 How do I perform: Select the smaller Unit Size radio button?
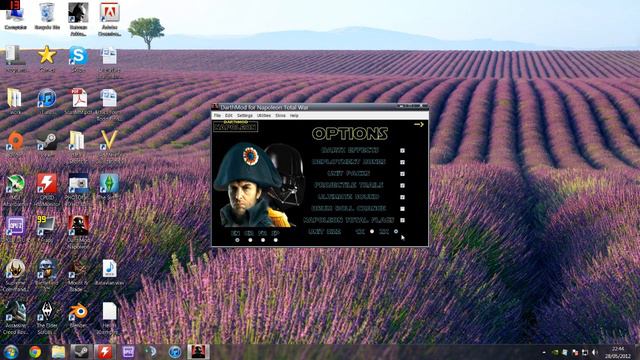[x=372, y=231]
